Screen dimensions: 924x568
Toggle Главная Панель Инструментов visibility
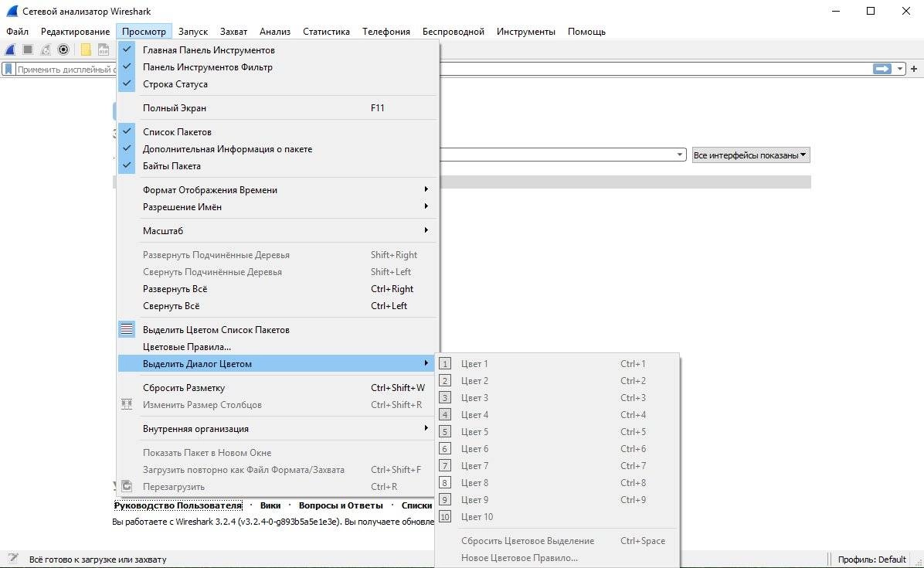277,50
